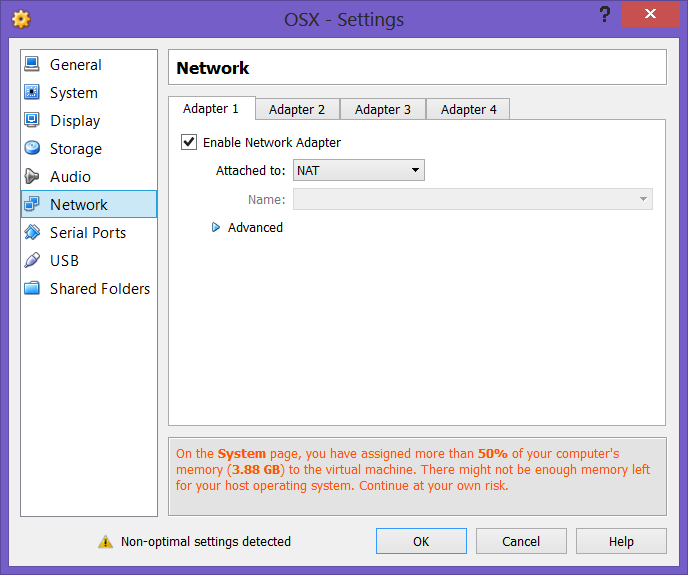688x575 pixels.
Task: Switch to the Adapter 4 tab
Action: click(468, 109)
